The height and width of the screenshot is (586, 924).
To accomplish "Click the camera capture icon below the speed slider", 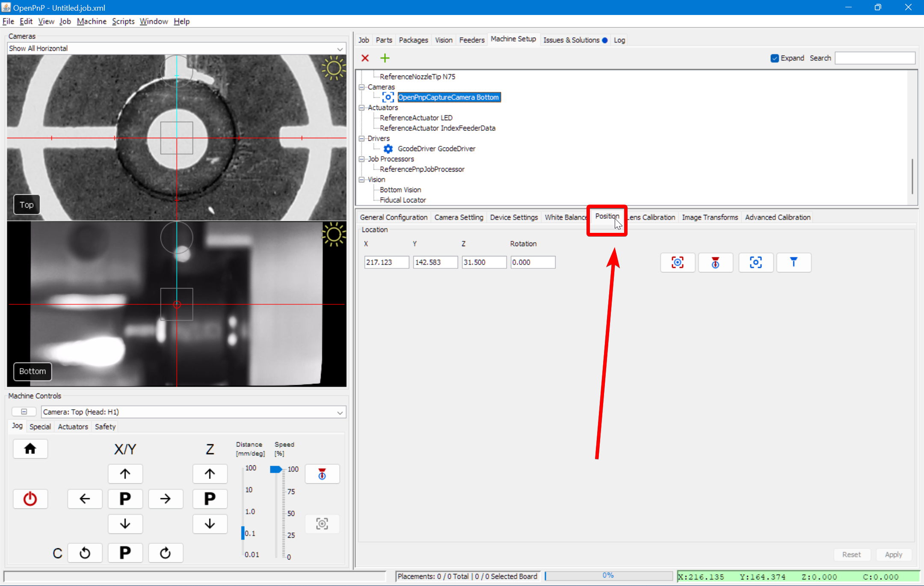I will click(x=322, y=524).
